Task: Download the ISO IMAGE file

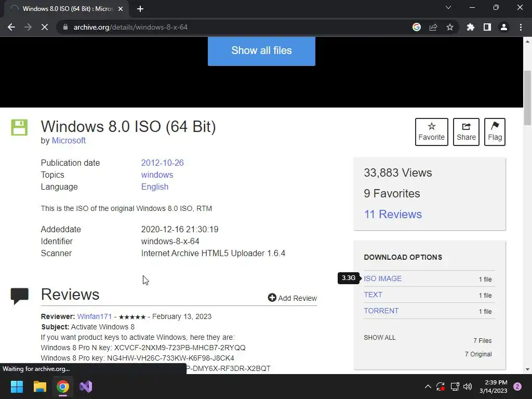Action: tap(382, 278)
